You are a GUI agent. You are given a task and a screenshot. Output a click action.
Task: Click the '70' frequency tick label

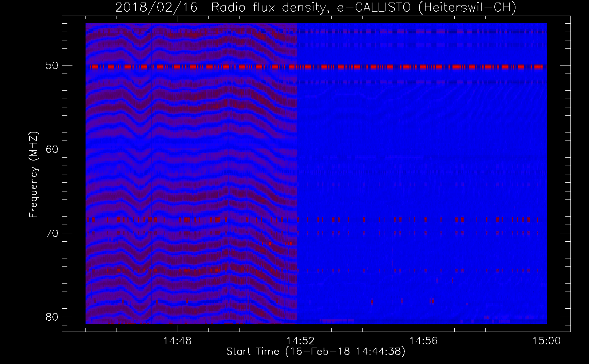click(52, 233)
